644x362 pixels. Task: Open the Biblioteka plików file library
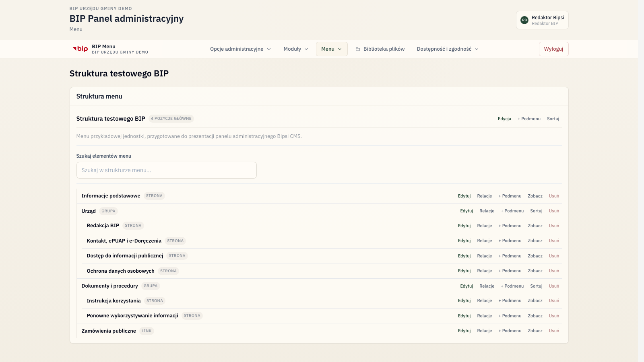(380, 49)
